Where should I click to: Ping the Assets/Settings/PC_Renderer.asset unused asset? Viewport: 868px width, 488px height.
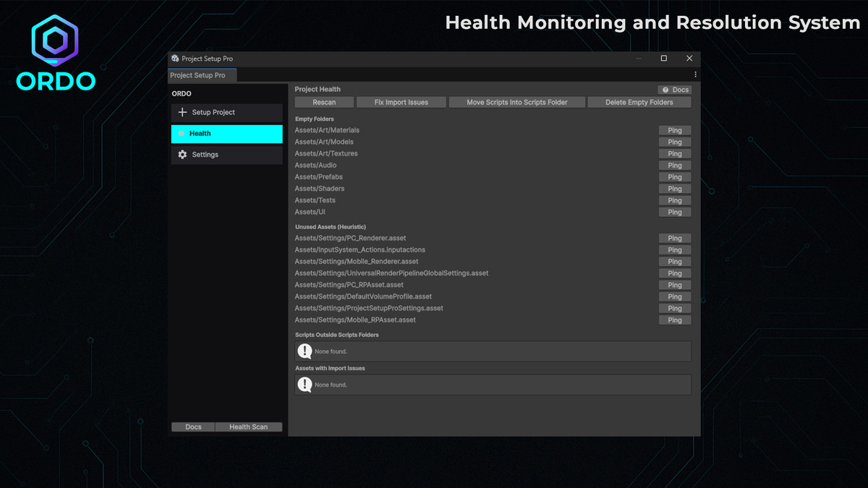tap(674, 238)
